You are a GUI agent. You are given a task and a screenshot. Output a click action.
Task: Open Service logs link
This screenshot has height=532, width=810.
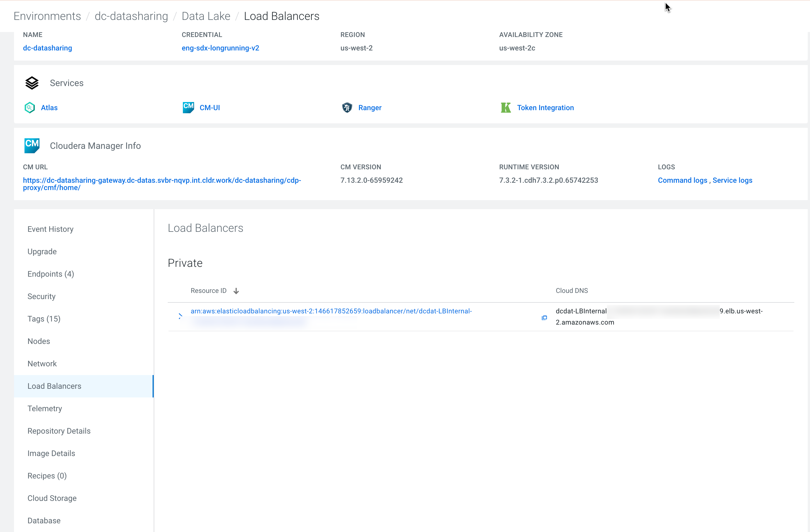click(732, 180)
